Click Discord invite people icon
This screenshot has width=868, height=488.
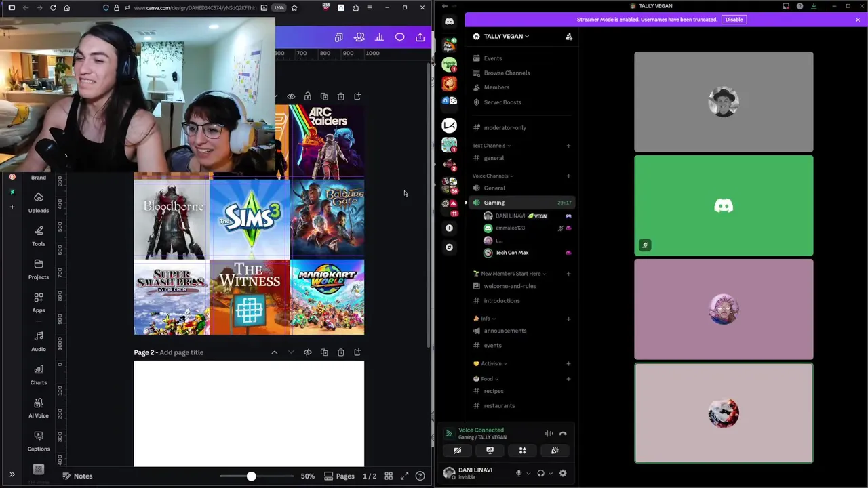click(569, 37)
